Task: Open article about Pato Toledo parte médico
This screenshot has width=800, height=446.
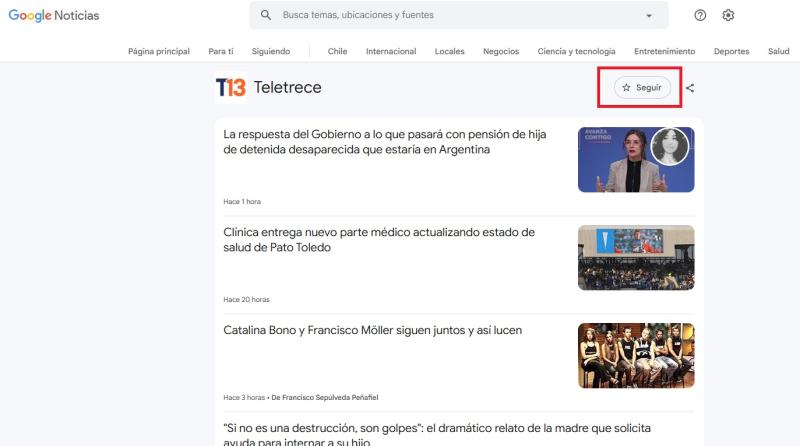Action: click(379, 240)
